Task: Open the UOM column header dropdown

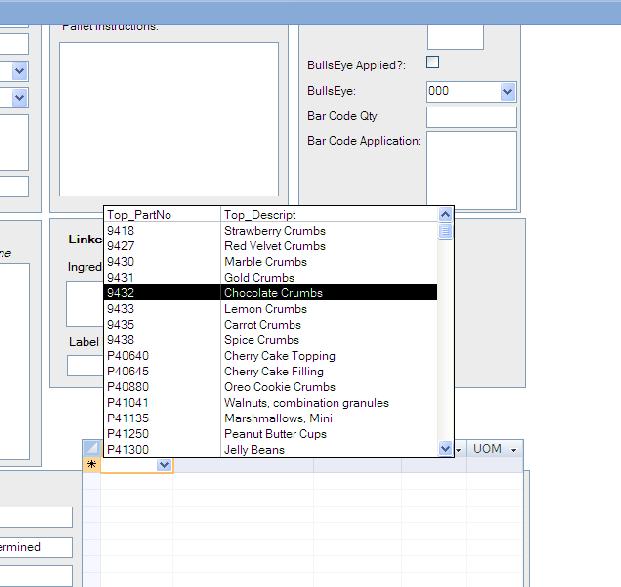Action: [x=514, y=450]
